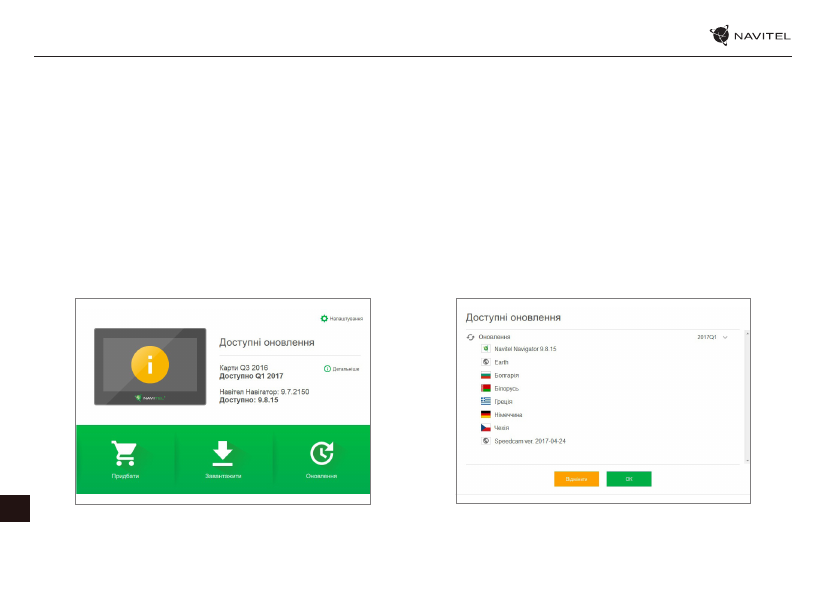This screenshot has width=840, height=595.
Task: Click the shopping cart Придбати icon
Action: (x=125, y=454)
